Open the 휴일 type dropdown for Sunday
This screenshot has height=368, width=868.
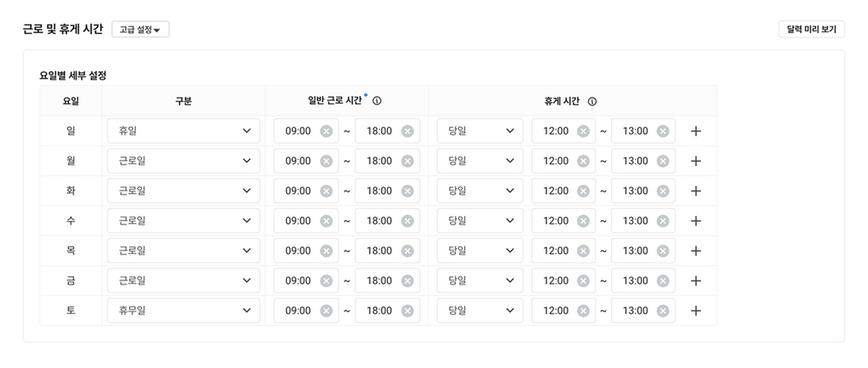[184, 131]
